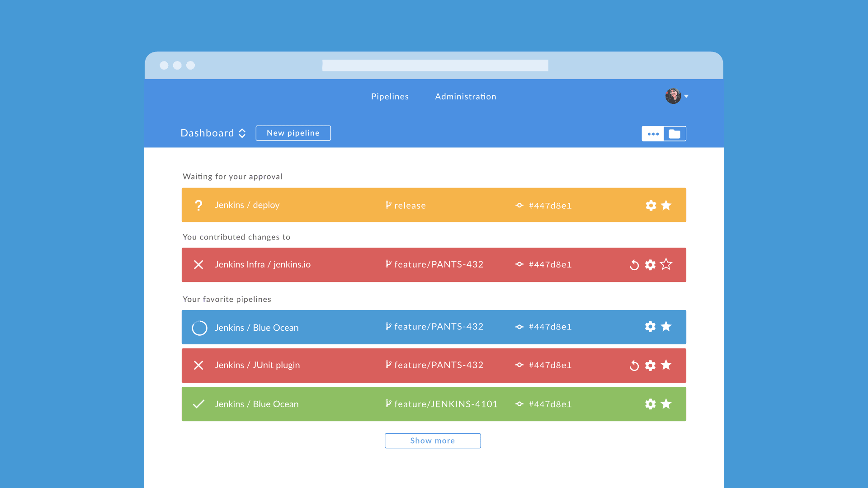Viewport: 868px width, 488px height.
Task: Unfavorite the green Jenkins / Blue Ocean pipeline
Action: point(666,404)
